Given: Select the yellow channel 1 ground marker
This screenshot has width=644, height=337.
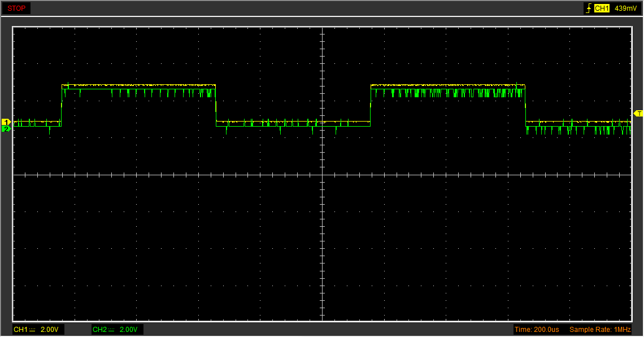Looking at the screenshot, I should 6,122.
